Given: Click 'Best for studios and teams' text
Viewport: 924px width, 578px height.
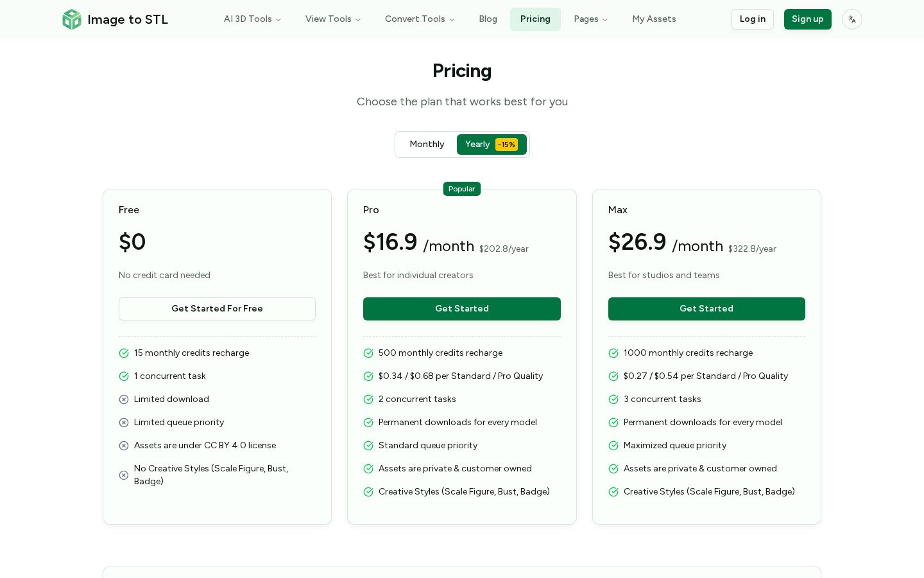Looking at the screenshot, I should 663,276.
